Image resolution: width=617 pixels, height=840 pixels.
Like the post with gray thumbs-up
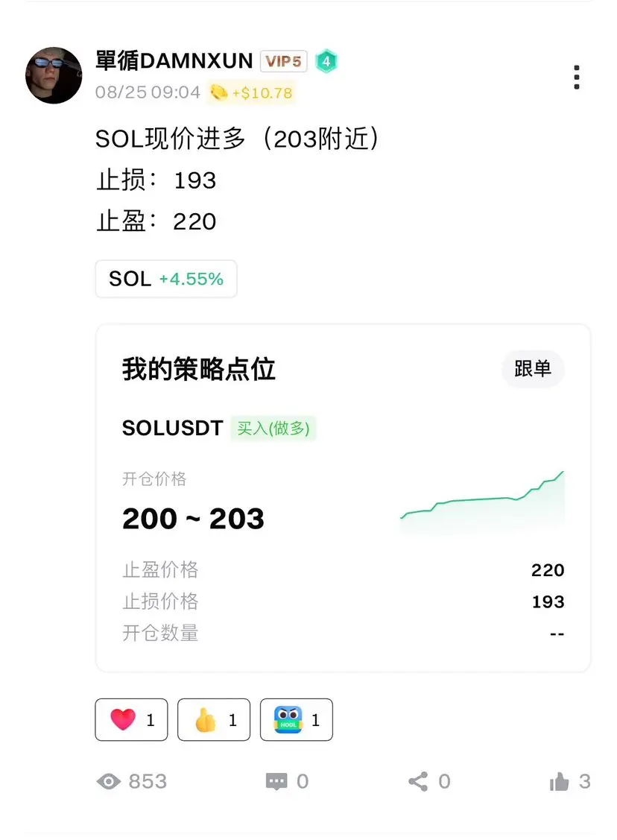559,781
